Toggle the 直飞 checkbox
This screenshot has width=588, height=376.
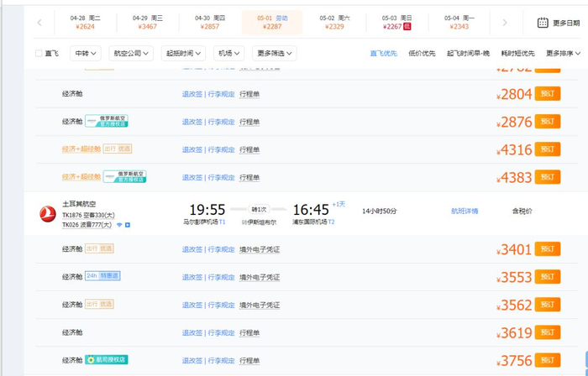pyautogui.click(x=39, y=54)
